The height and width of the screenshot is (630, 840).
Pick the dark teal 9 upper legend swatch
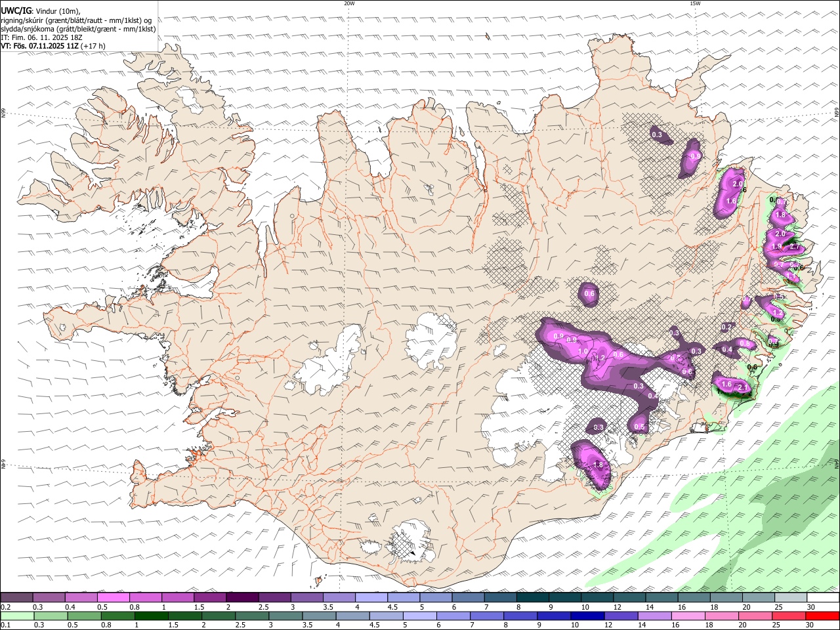564,597
